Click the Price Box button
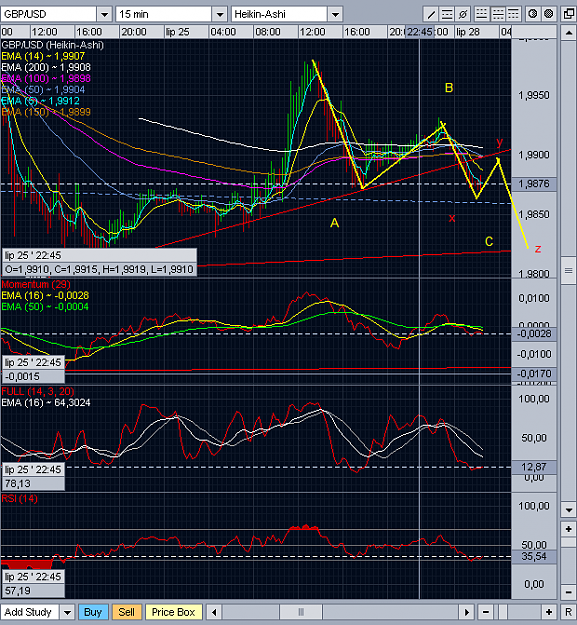This screenshot has height=625, width=577. 173,612
